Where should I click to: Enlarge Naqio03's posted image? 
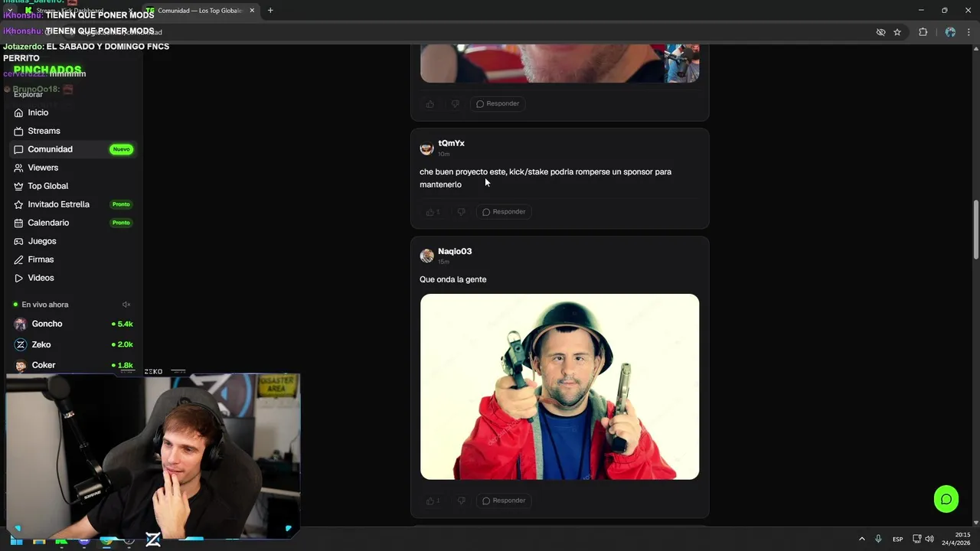pos(560,386)
